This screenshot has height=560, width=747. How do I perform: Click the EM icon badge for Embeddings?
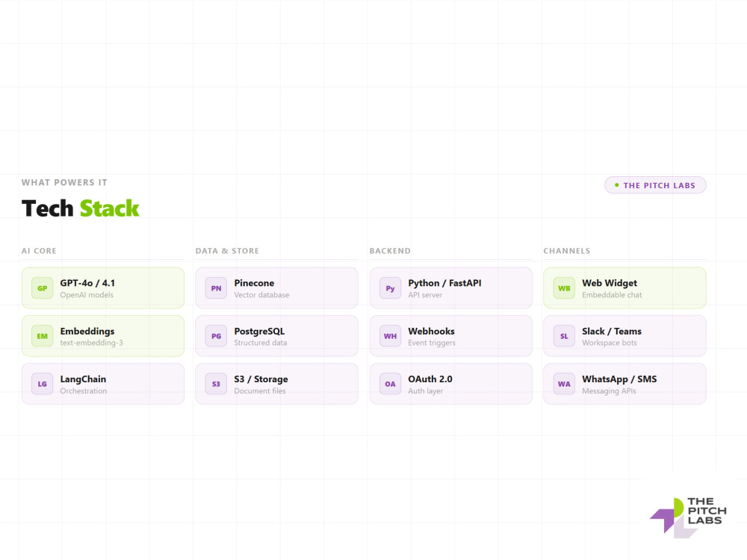tap(42, 336)
